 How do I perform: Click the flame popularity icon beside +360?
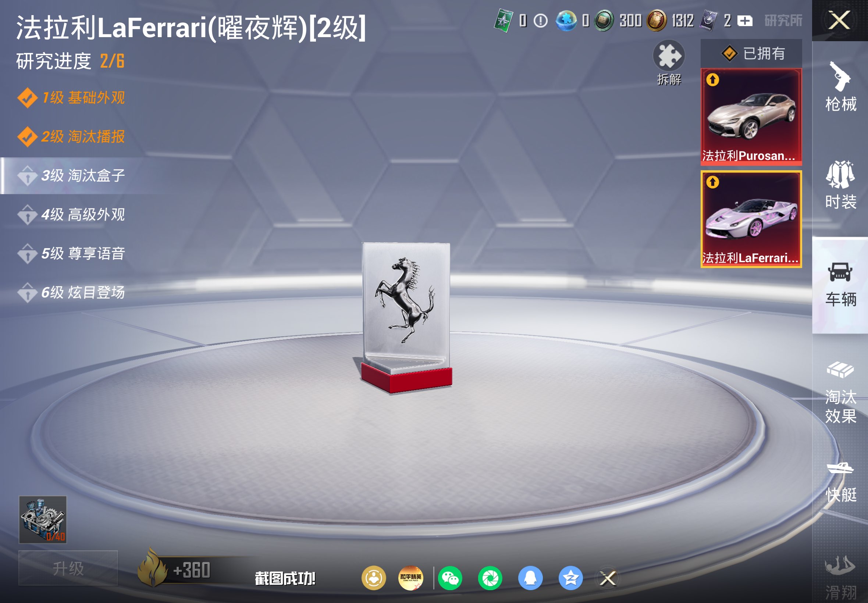[152, 568]
